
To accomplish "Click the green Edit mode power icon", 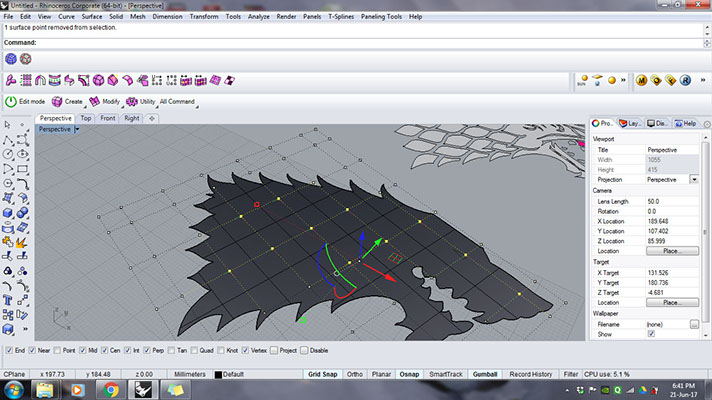I will 11,102.
